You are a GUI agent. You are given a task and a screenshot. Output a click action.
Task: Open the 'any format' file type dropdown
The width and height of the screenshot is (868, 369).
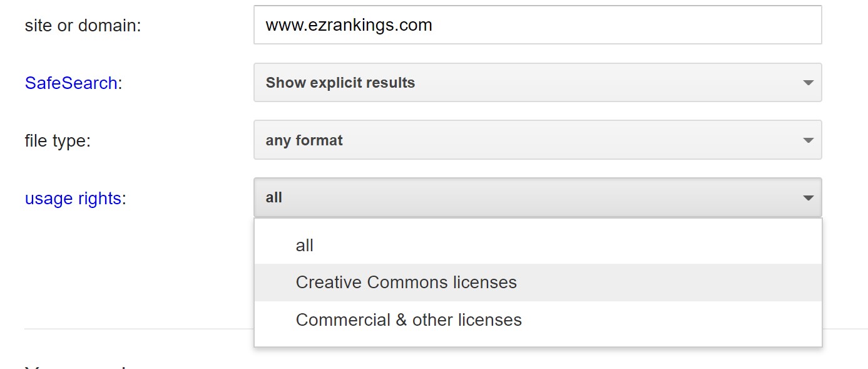(x=537, y=140)
